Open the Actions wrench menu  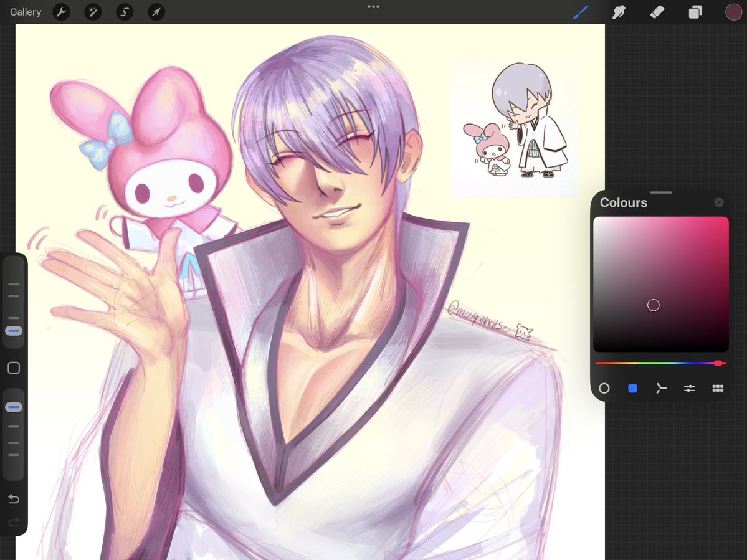62,12
